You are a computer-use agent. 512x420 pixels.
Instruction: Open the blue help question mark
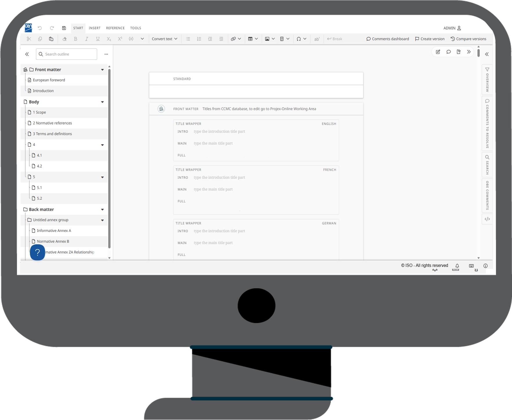37,252
